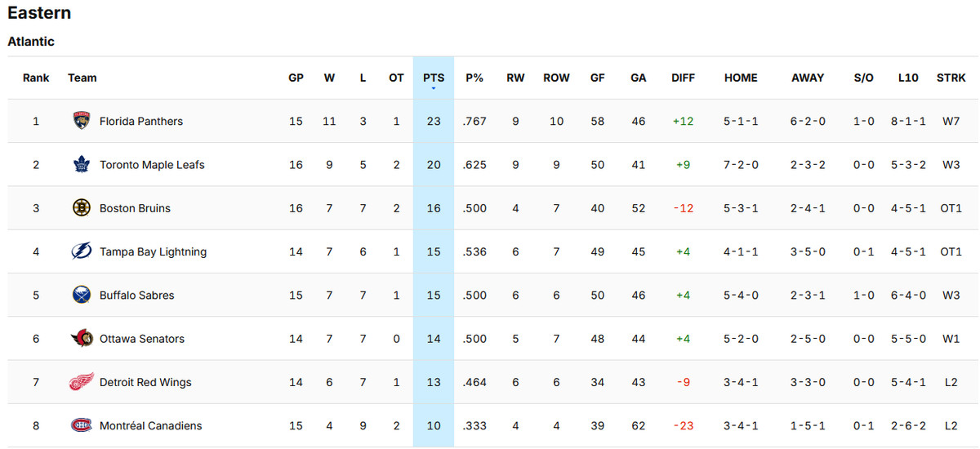980x449 pixels.
Task: Click the Buffalo Sabres logo icon
Action: [82, 295]
